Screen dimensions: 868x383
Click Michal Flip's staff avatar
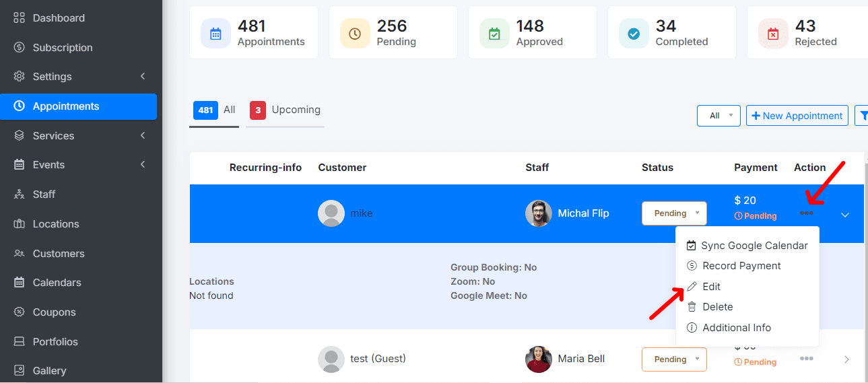[x=538, y=213]
